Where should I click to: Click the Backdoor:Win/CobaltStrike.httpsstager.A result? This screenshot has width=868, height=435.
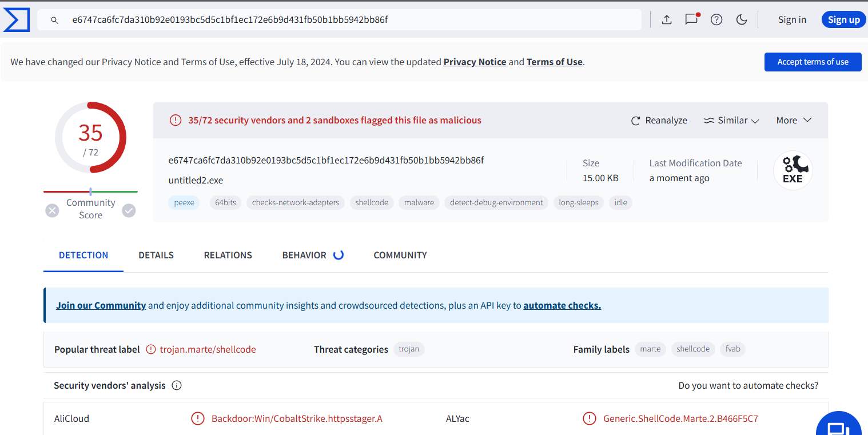coord(297,419)
